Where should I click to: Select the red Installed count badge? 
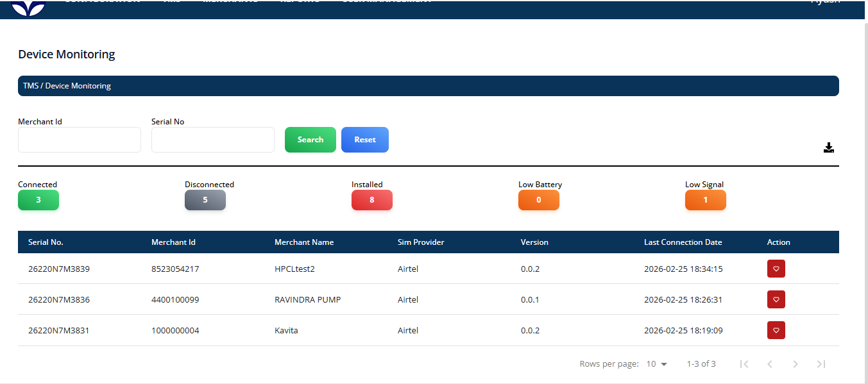point(372,200)
